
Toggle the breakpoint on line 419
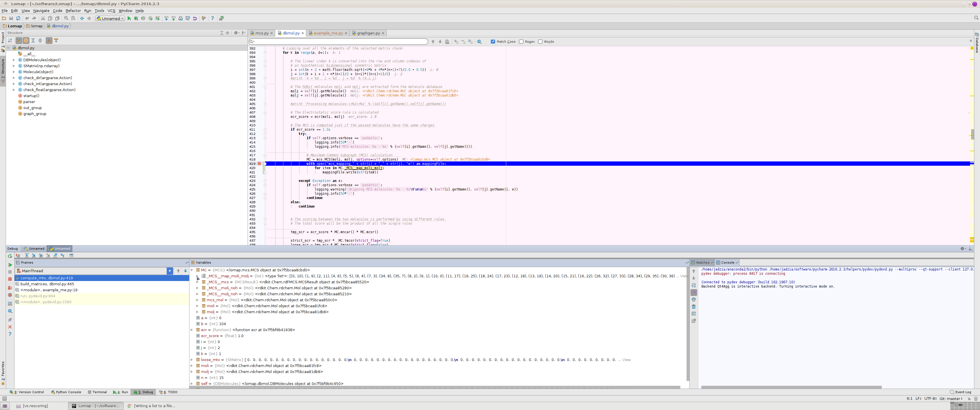[x=259, y=163]
